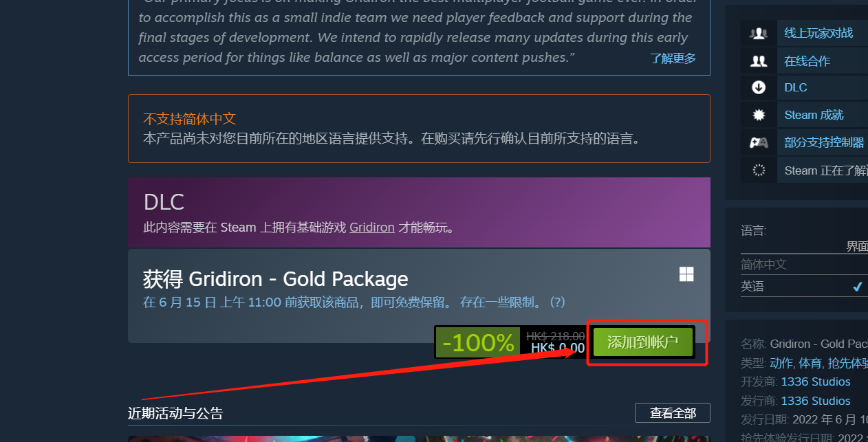Open the 在线合作 feature link
868x442 pixels.
click(807, 61)
